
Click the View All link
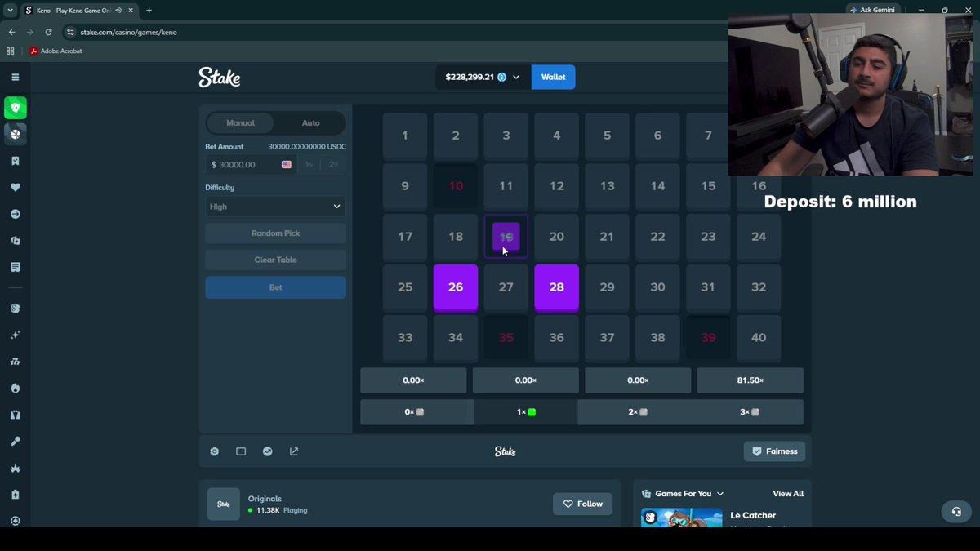coord(788,494)
